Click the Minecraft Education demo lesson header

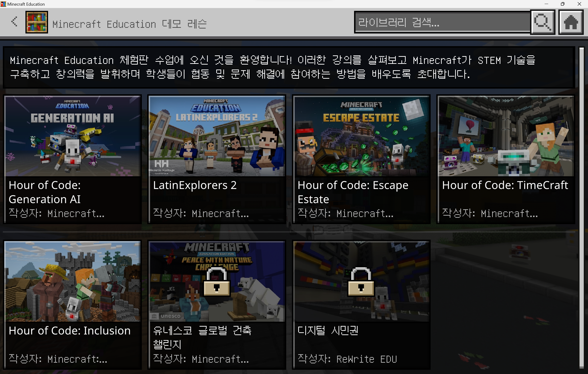[129, 24]
